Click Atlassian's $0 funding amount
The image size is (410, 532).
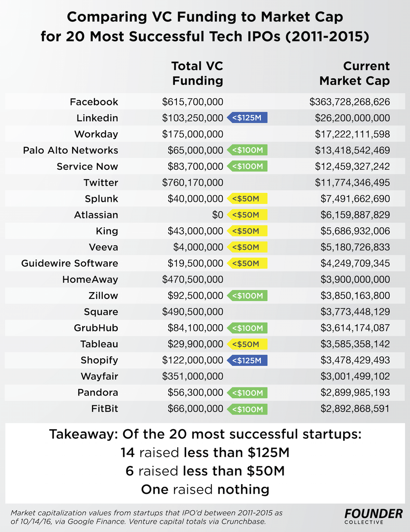[218, 215]
